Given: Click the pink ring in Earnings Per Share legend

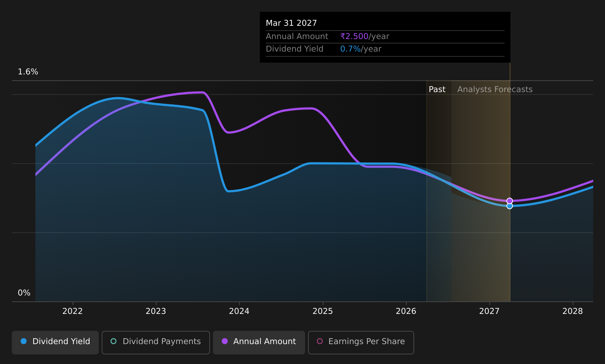Looking at the screenshot, I should (320, 341).
